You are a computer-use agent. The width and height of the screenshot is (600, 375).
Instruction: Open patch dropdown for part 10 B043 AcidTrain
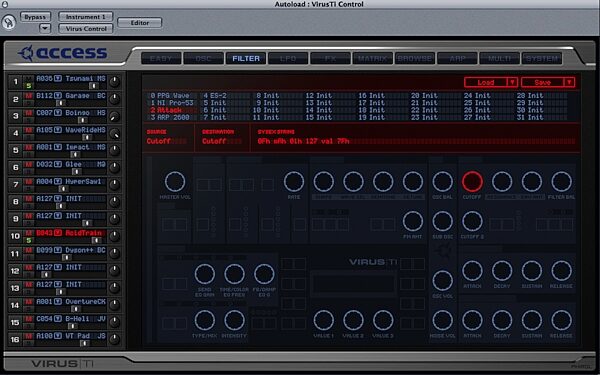[58, 233]
